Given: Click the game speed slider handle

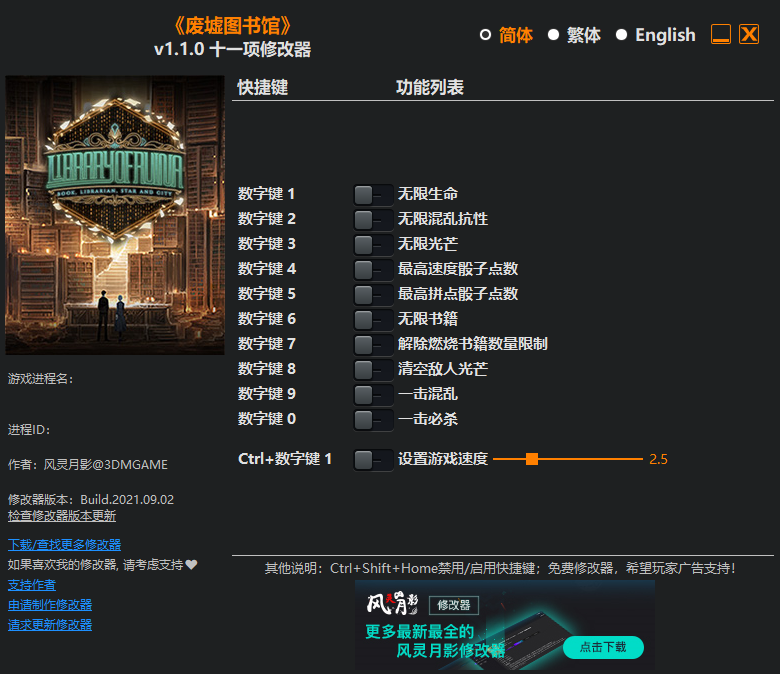Looking at the screenshot, I should coord(532,459).
